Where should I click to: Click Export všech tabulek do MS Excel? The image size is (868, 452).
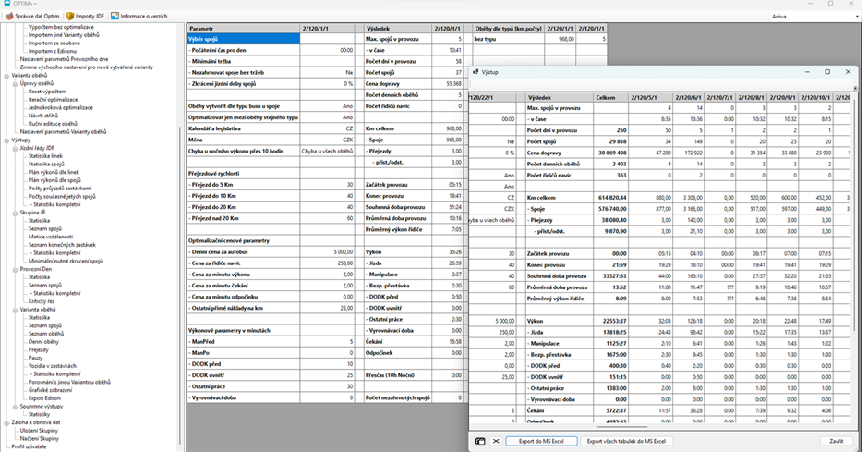click(x=629, y=441)
